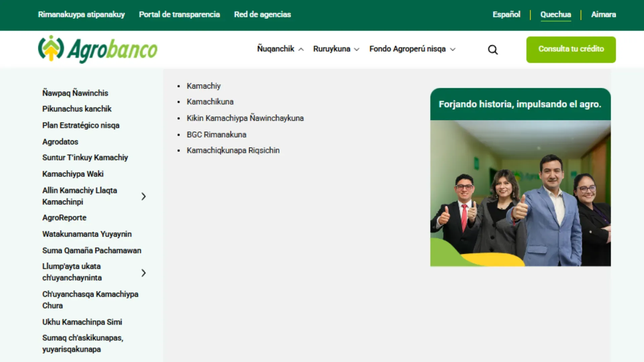Select Agrodatos in side menu
644x362 pixels.
point(60,142)
